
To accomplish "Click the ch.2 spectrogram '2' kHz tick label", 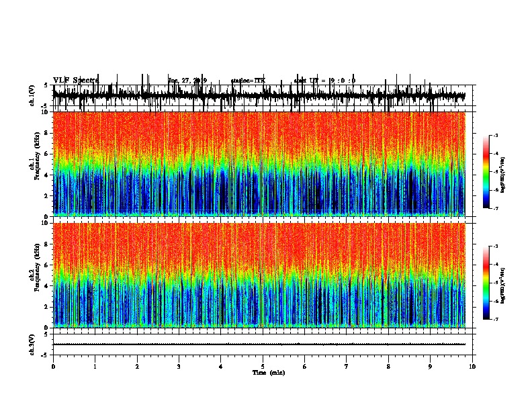I will tap(47, 307).
